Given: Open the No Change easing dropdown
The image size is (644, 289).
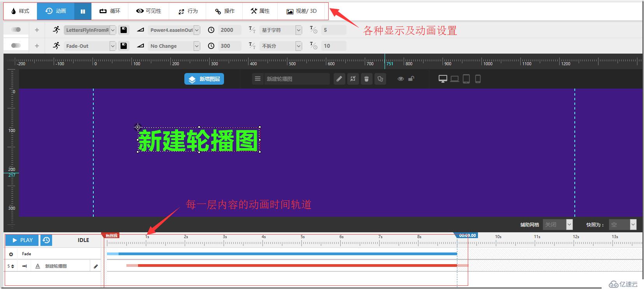Looking at the screenshot, I should click(x=174, y=46).
